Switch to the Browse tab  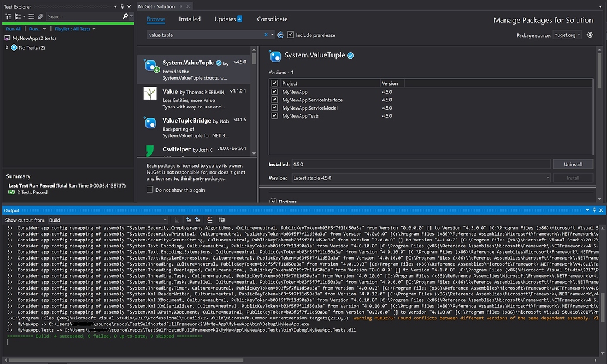click(x=155, y=19)
